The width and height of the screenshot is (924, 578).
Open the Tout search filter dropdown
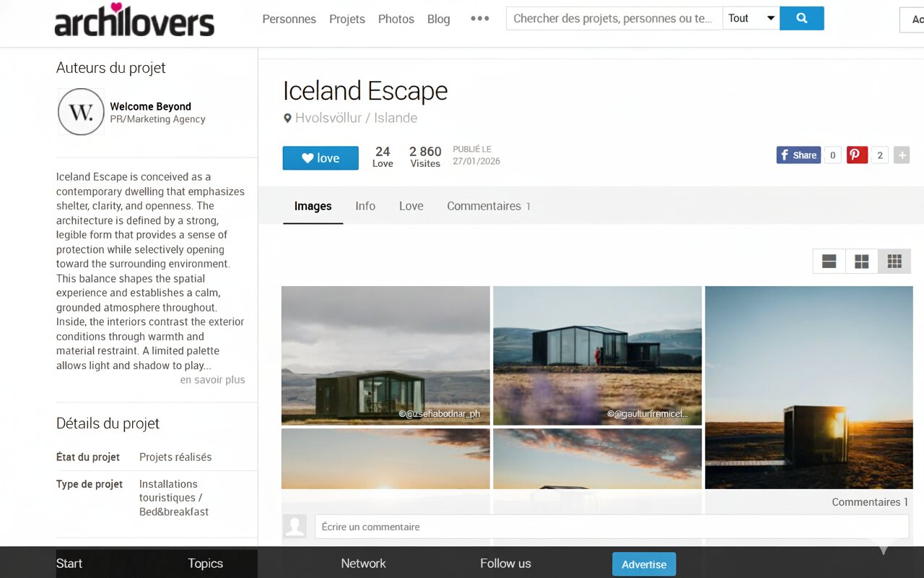coord(751,18)
